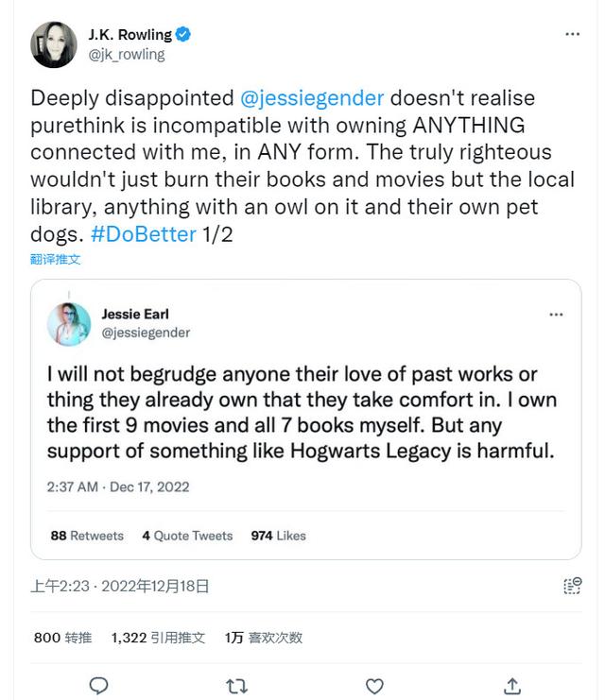The image size is (605, 700).
Task: View the 1万 喜欢次数 likes list
Action: (x=263, y=638)
